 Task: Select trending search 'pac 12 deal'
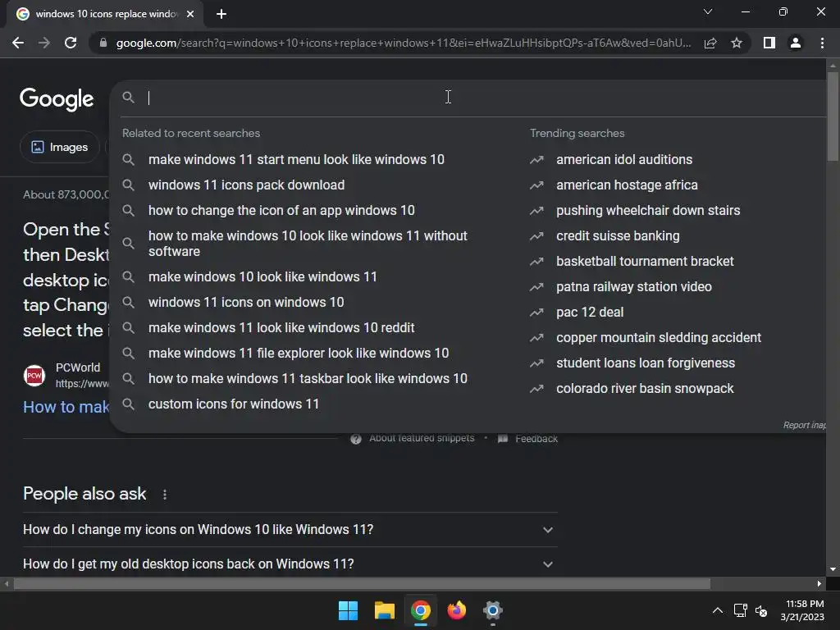[x=590, y=313]
